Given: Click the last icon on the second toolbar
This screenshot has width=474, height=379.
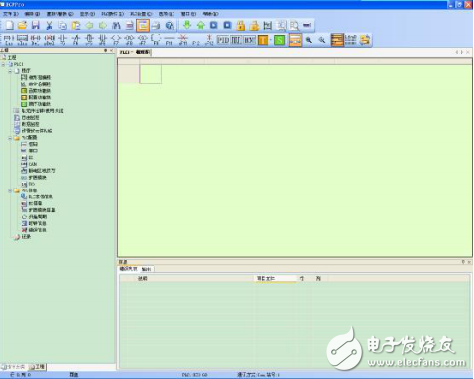Looking at the screenshot, I should (365, 40).
